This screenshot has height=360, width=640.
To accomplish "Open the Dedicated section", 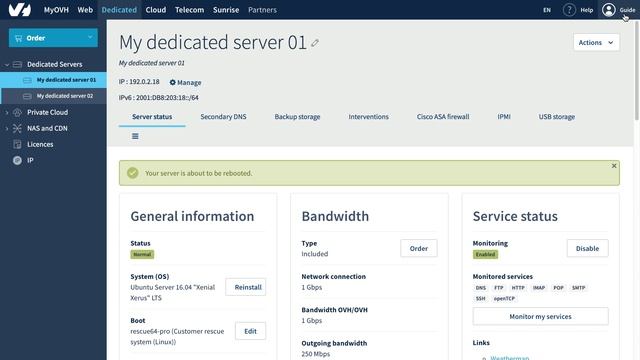I will [x=119, y=10].
